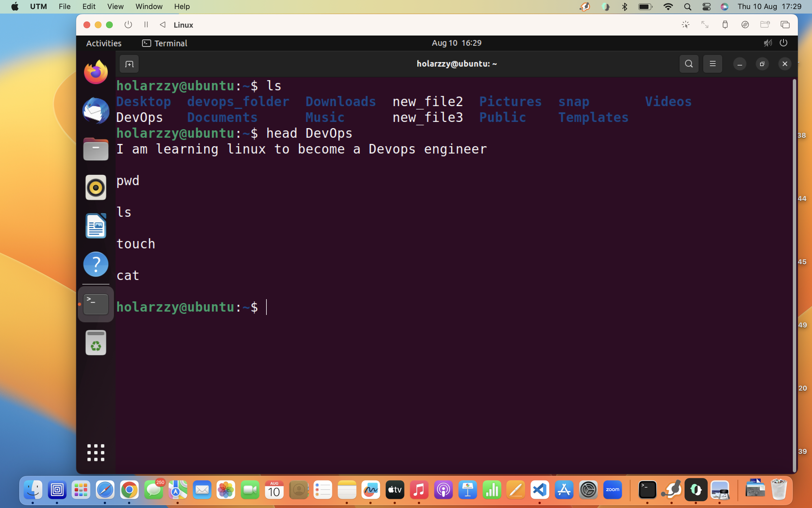The image size is (812, 508).
Task: Click muted volume icon in Ubuntu top bar
Action: (x=768, y=43)
